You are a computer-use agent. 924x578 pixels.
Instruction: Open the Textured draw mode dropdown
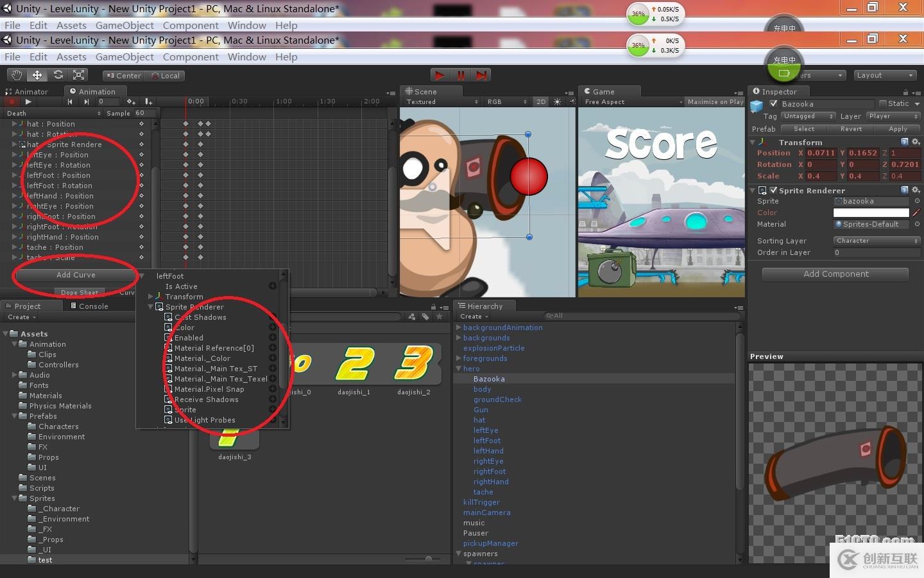point(442,101)
